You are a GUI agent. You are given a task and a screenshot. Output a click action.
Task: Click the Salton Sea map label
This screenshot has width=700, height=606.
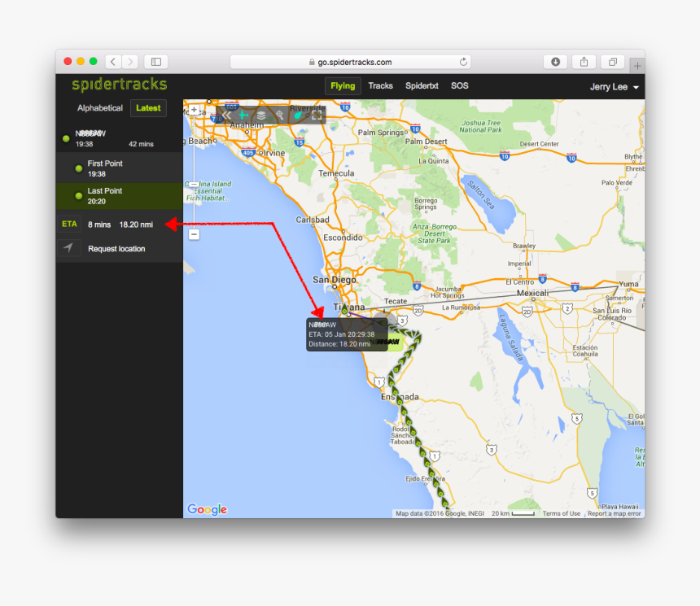point(481,195)
